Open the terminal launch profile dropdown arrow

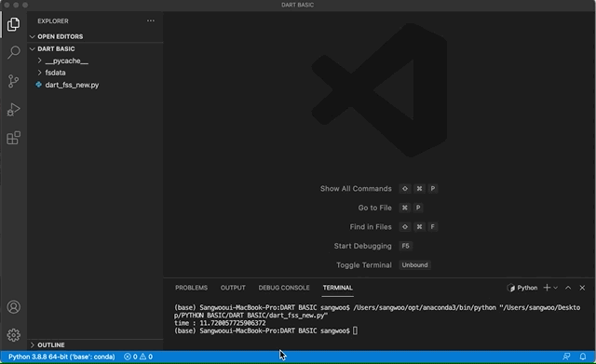(556, 288)
